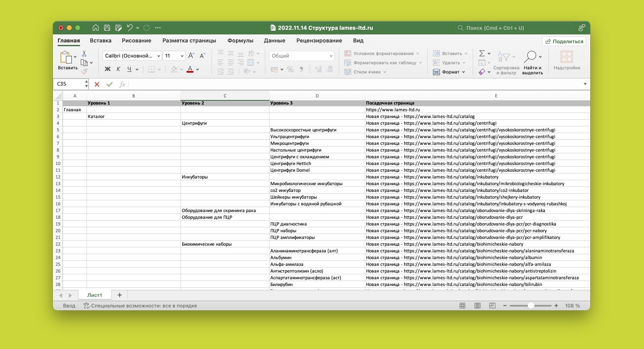Increase font size with large A icon
Screen dimensions: 644x349
(191, 56)
